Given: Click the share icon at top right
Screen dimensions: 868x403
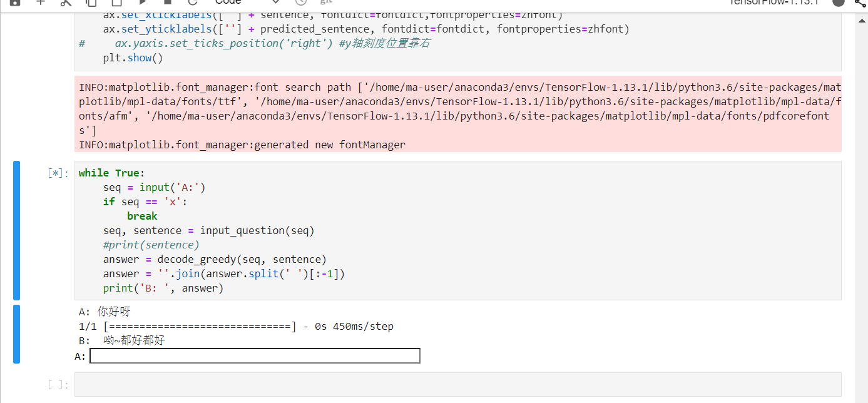Looking at the screenshot, I should click(860, 2).
